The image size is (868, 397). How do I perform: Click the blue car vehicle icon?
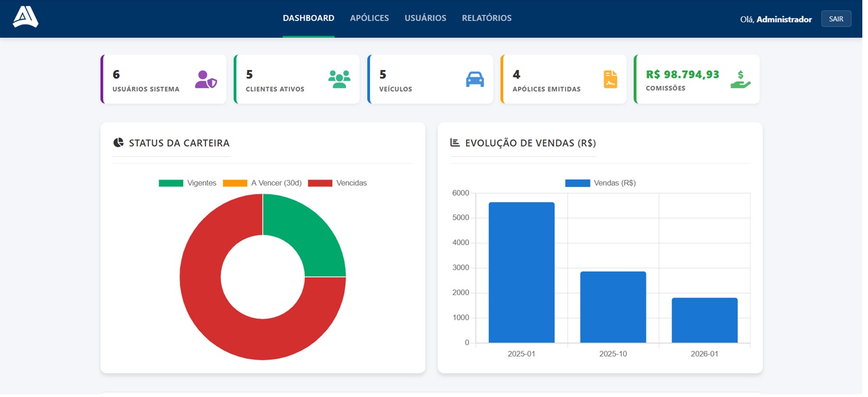tap(475, 80)
